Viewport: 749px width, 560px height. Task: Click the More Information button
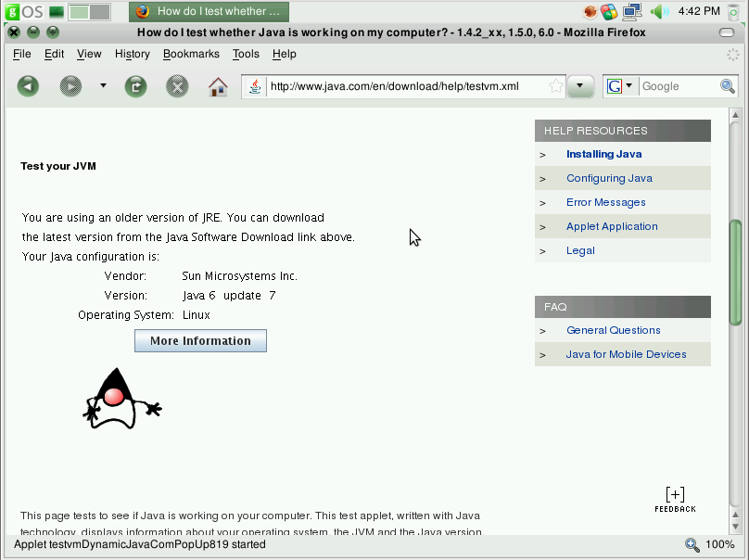pos(200,340)
